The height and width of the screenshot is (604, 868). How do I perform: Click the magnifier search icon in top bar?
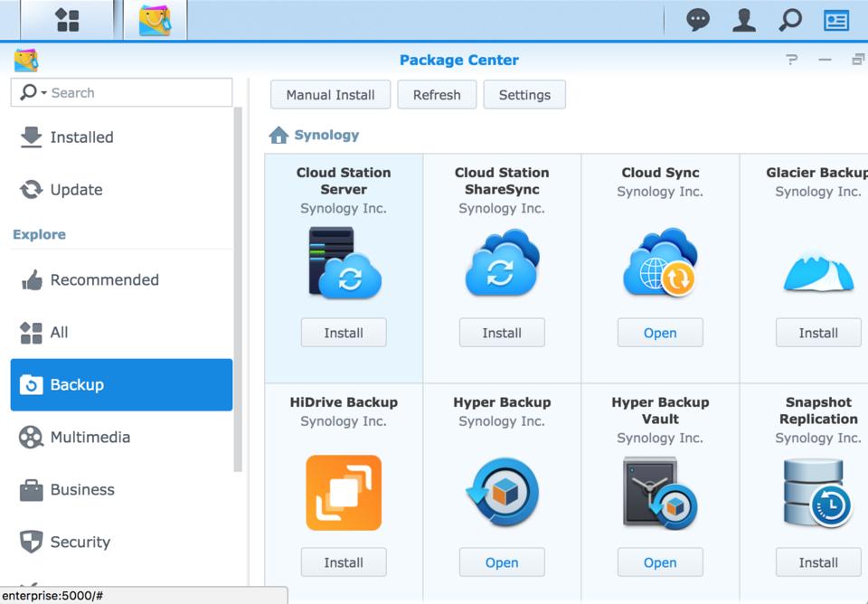tap(789, 20)
